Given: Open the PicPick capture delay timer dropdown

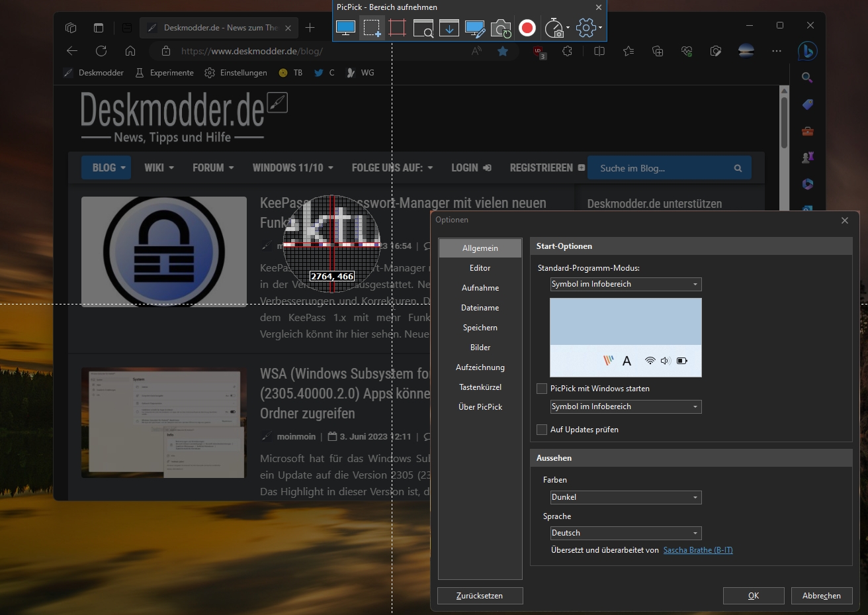Looking at the screenshot, I should click(556, 28).
